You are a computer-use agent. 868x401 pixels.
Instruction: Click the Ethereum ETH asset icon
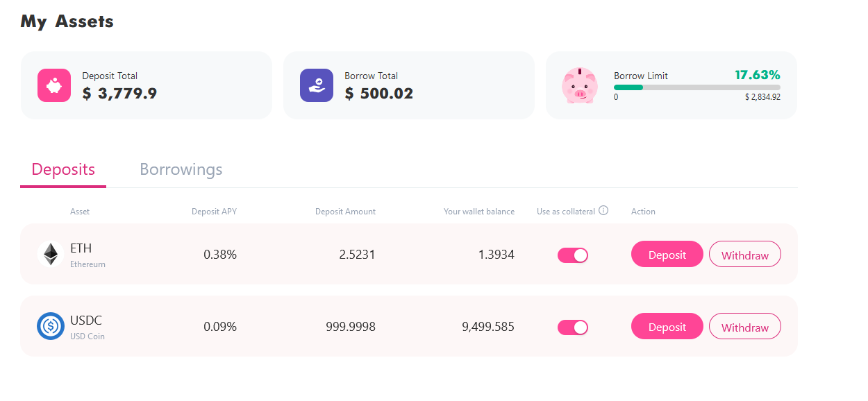51,254
